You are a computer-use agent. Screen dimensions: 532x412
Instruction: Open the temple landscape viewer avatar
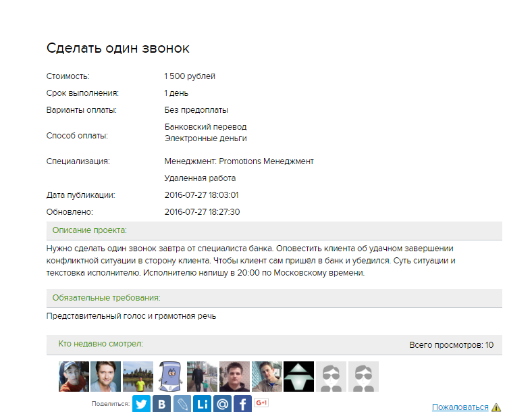point(138,376)
